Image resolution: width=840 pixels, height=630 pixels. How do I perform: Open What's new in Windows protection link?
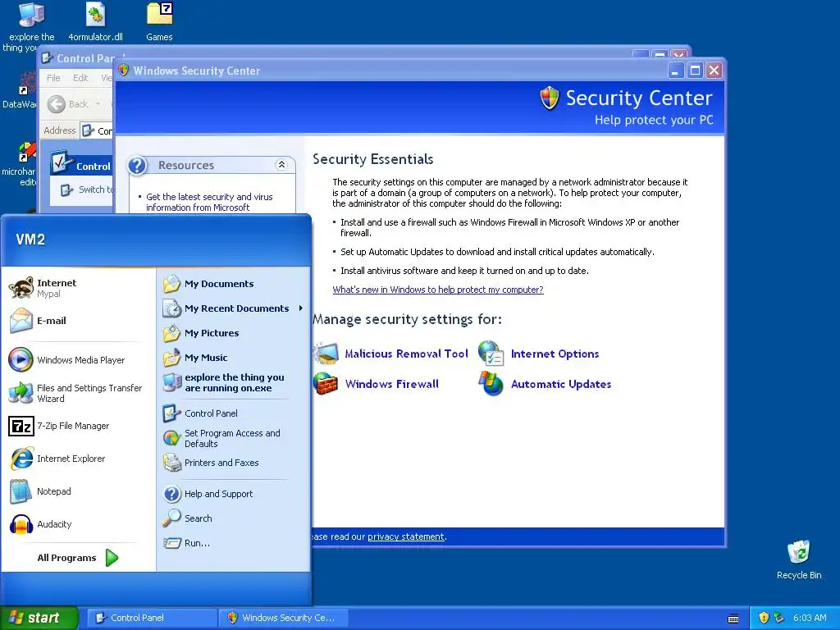pyautogui.click(x=438, y=290)
